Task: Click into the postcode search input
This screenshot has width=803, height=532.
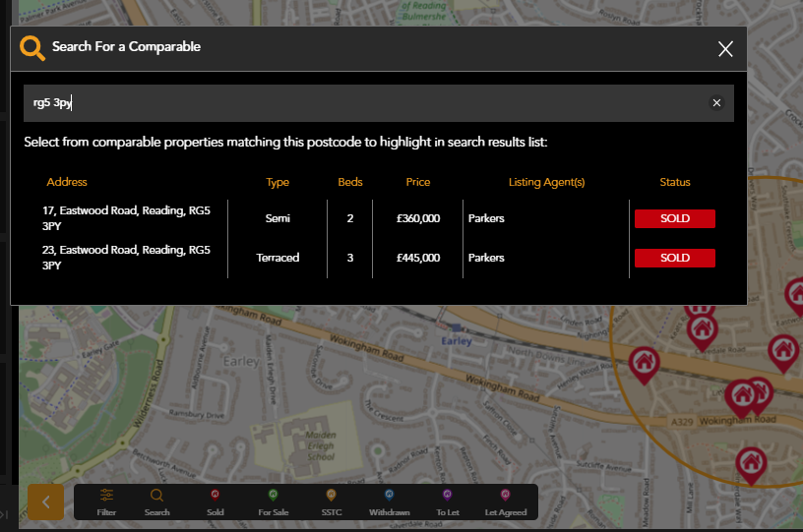Action: pos(364,103)
